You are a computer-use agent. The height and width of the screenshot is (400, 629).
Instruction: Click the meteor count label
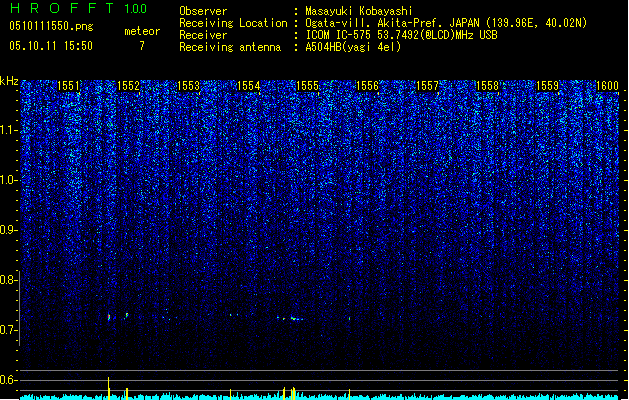pos(142,31)
